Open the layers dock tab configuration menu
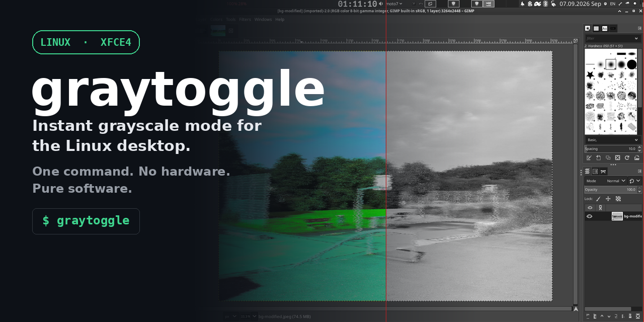 point(639,171)
